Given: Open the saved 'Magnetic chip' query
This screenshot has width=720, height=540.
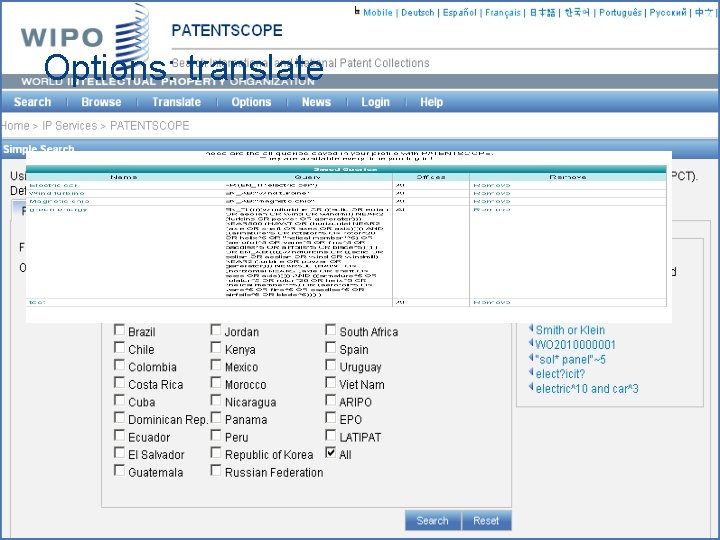Looking at the screenshot, I should tap(59, 201).
